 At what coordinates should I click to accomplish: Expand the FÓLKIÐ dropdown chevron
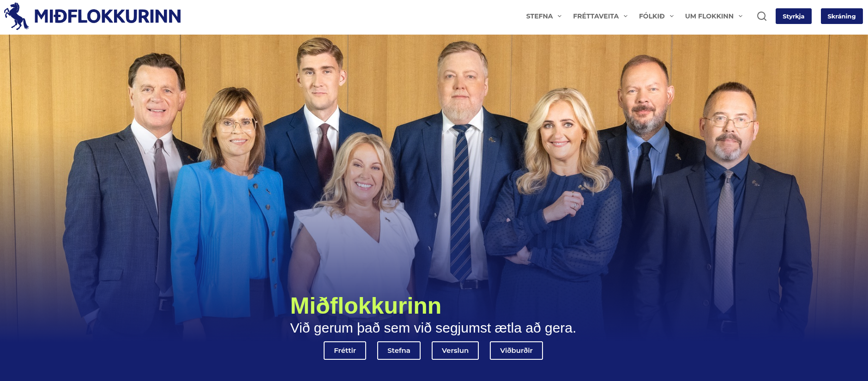pos(672,16)
